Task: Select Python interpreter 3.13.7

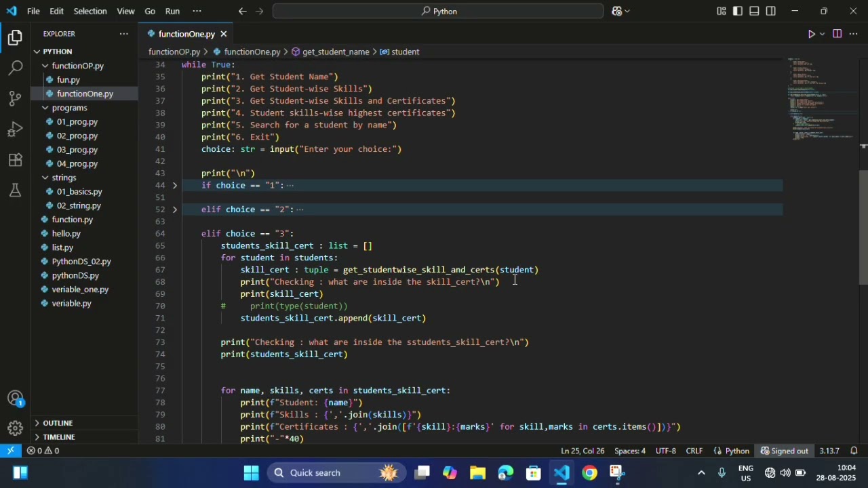Action: [x=829, y=451]
